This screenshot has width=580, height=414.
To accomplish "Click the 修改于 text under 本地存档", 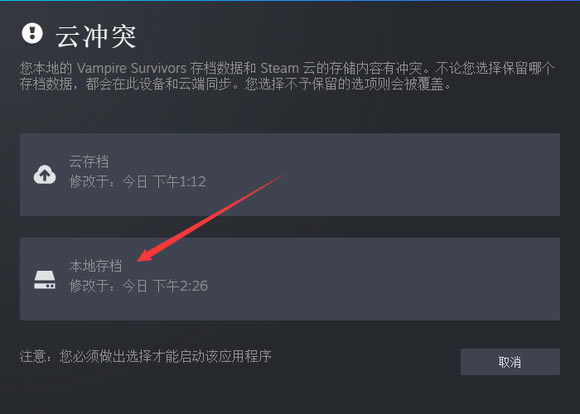I will click(x=89, y=286).
